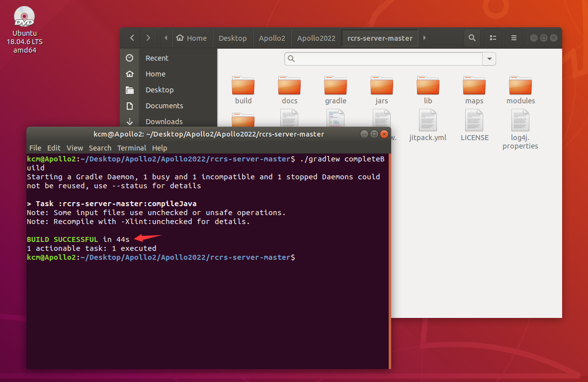Open the Terminal menu
This screenshot has width=588, height=382.
pyautogui.click(x=132, y=148)
